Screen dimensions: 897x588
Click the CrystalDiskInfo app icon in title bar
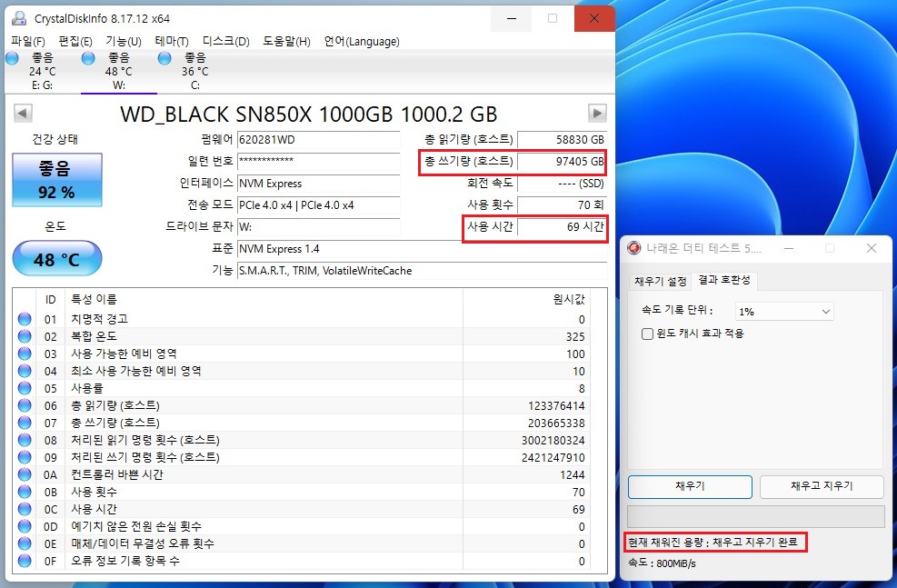click(19, 18)
